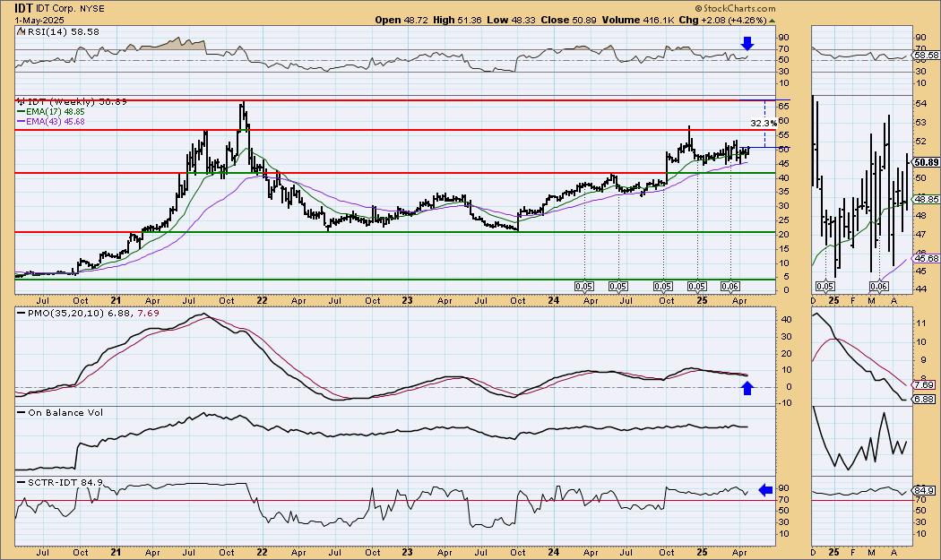Select the 'On Balance Vol' legend
This screenshot has width=941, height=560.
tap(65, 412)
